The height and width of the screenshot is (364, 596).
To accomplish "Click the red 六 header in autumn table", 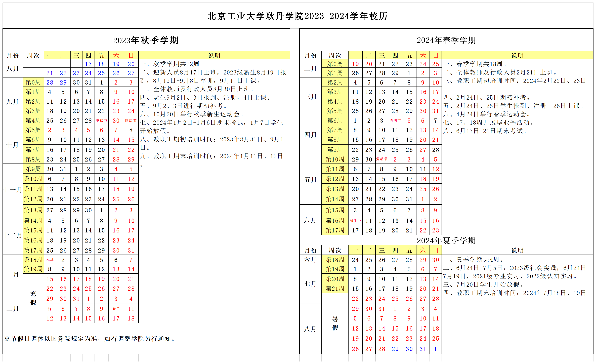I will coord(116,55).
